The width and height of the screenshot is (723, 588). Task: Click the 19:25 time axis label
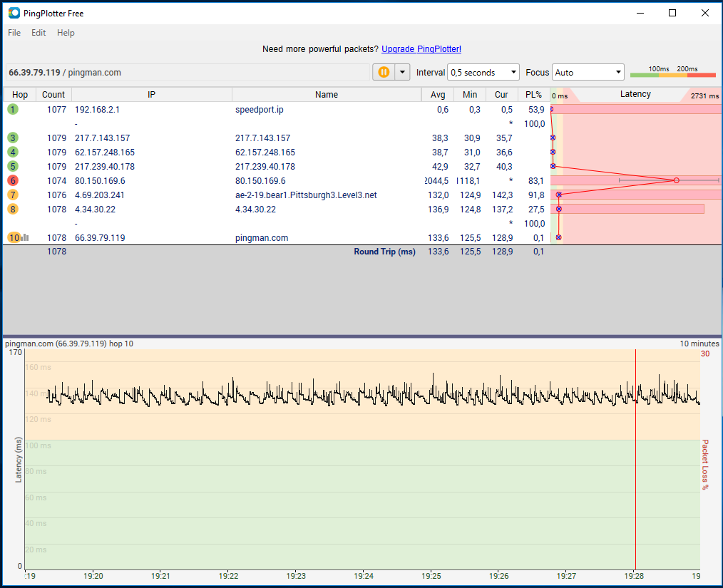(x=431, y=576)
